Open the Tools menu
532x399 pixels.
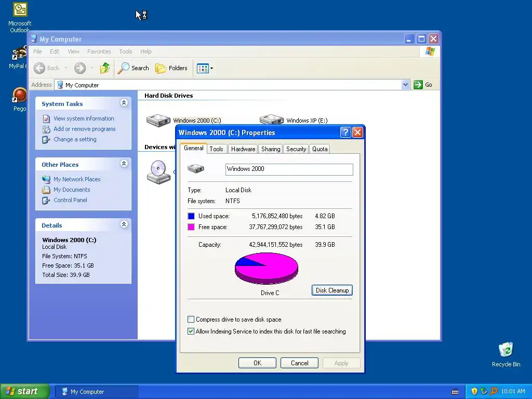click(126, 51)
